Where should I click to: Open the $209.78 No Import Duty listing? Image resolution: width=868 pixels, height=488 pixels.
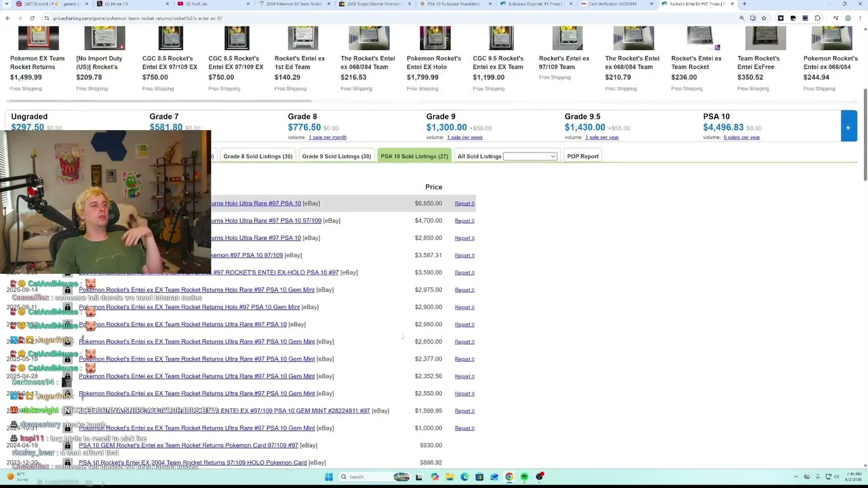tap(99, 62)
